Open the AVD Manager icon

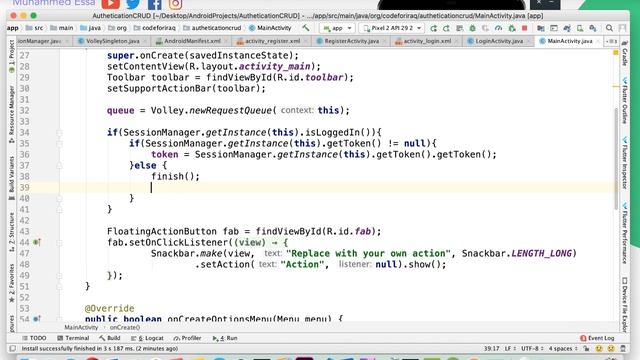pyautogui.click(x=580, y=28)
